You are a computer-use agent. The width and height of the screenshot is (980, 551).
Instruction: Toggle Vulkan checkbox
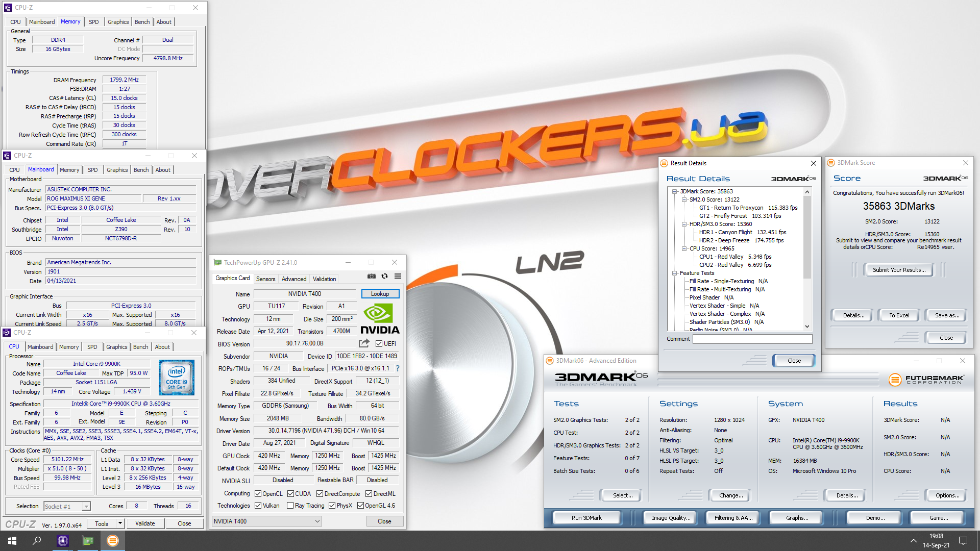click(x=258, y=506)
